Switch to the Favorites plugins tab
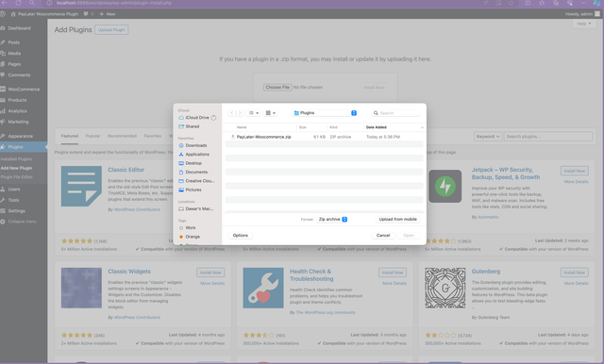Screen dimensions: 604x364 pos(153,136)
